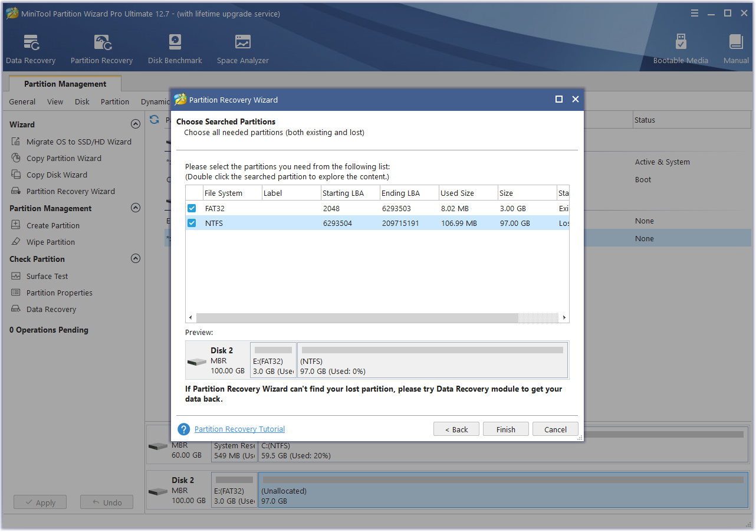Collapse the Check Partition sidebar section

(136, 259)
